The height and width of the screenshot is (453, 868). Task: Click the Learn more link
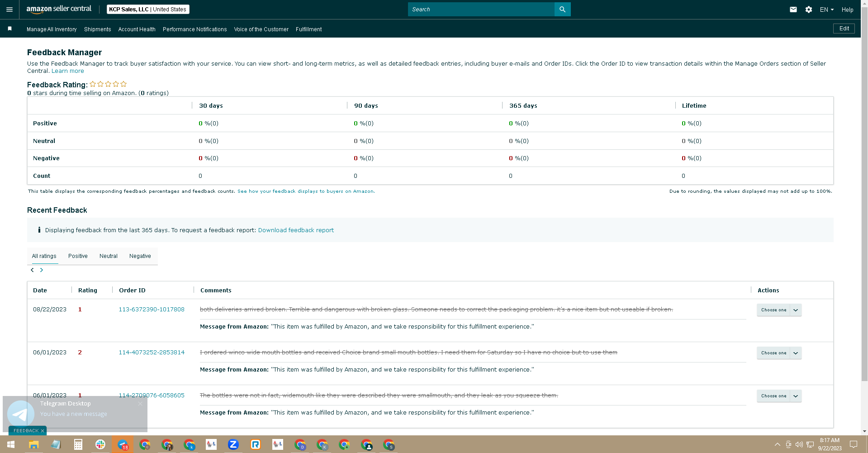[x=68, y=71]
